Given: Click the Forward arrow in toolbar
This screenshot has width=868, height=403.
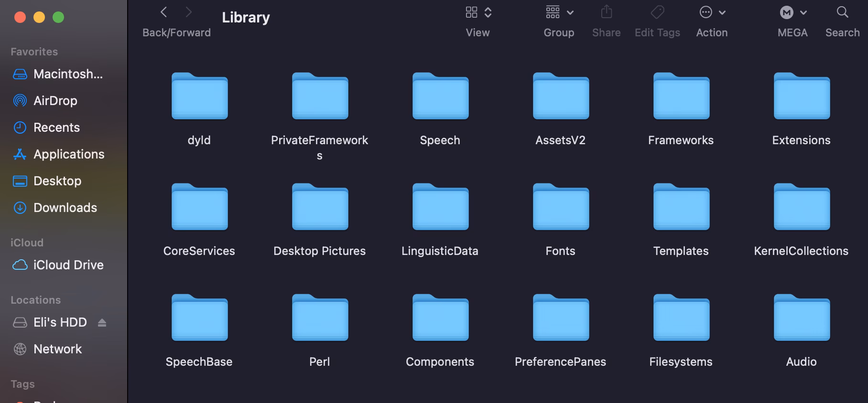Looking at the screenshot, I should (189, 12).
